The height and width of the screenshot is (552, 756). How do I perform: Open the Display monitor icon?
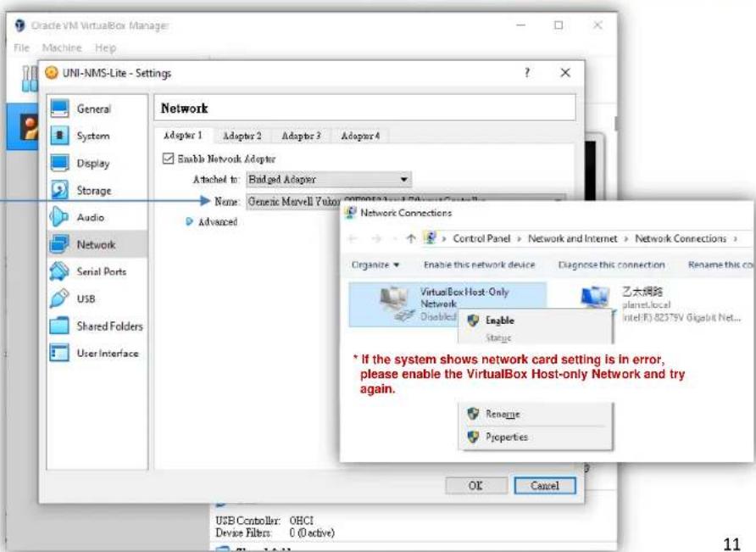point(59,163)
